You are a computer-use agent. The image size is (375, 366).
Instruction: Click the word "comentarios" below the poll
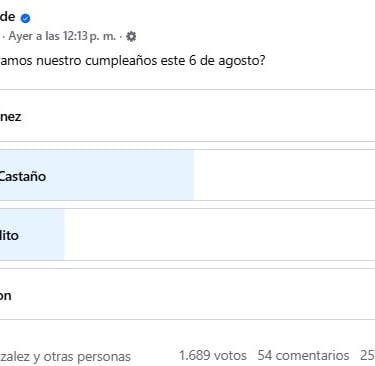coord(312,355)
